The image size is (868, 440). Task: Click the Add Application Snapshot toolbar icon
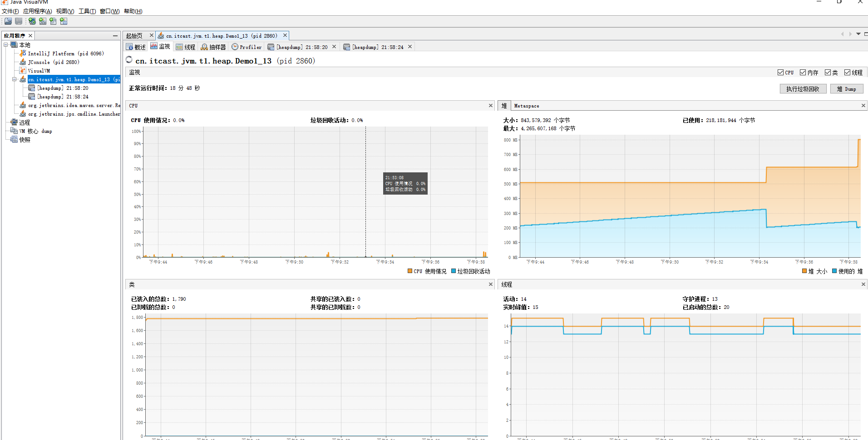[64, 21]
